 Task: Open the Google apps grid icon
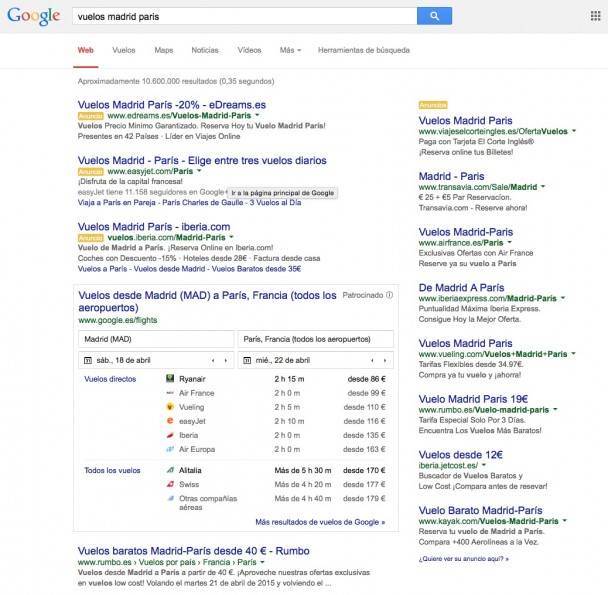tap(595, 16)
